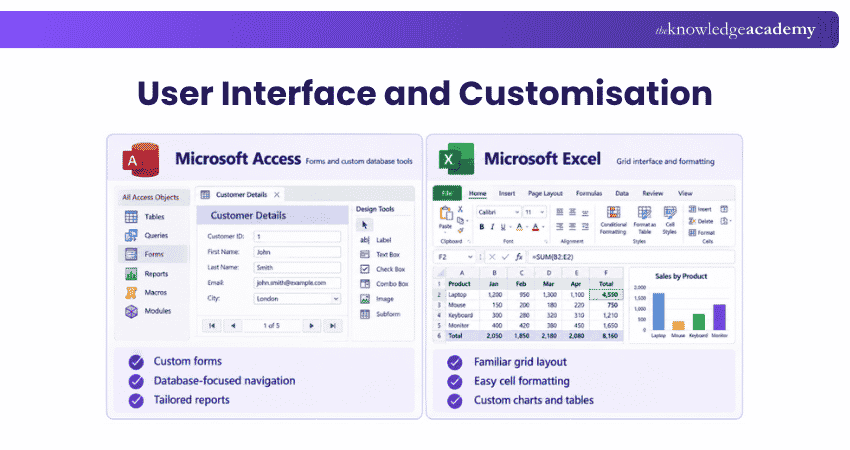Click Delete in the Cells group

pos(701,221)
